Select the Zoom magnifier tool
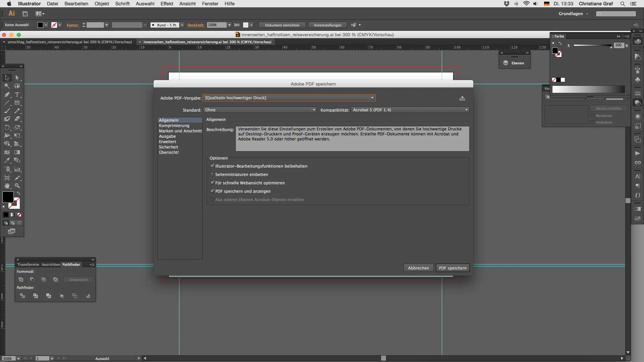644x362 pixels. pyautogui.click(x=17, y=186)
